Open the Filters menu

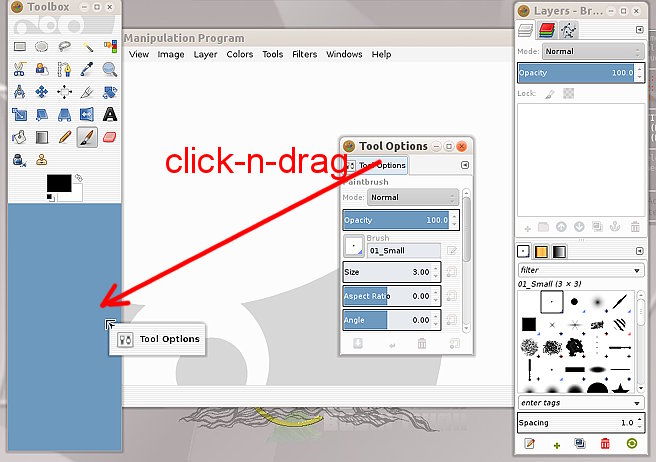click(305, 54)
